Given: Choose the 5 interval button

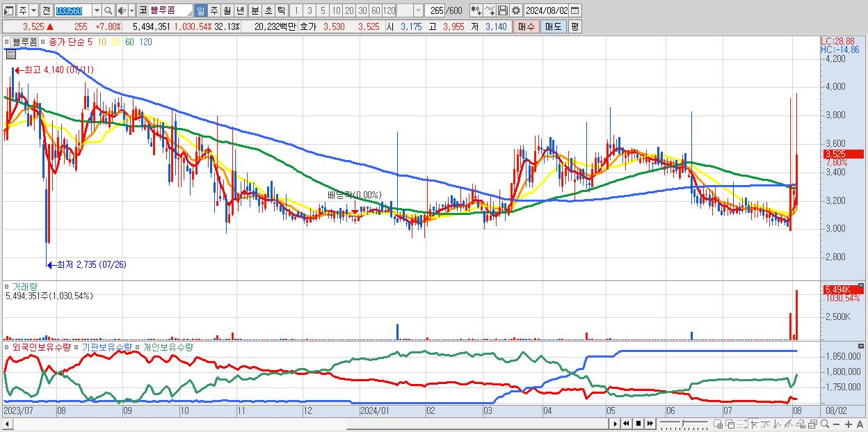Looking at the screenshot, I should (323, 10).
